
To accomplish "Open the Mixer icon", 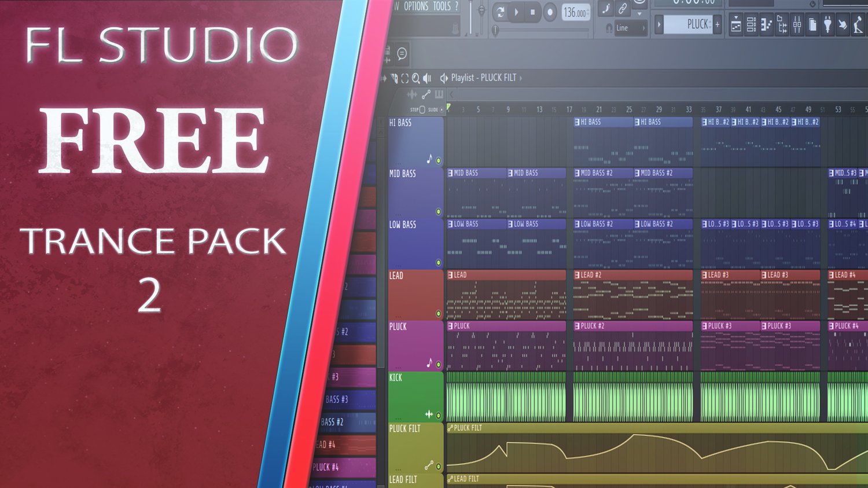I will [797, 25].
